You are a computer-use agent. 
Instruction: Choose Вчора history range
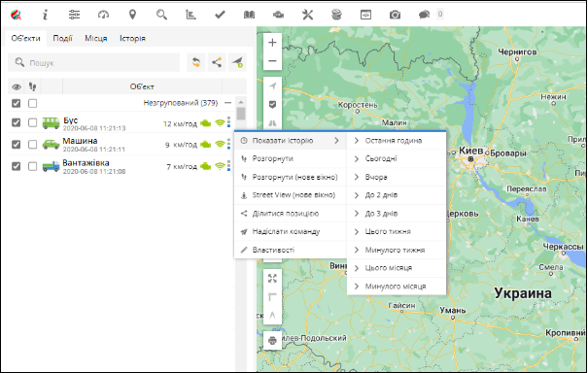(x=397, y=177)
